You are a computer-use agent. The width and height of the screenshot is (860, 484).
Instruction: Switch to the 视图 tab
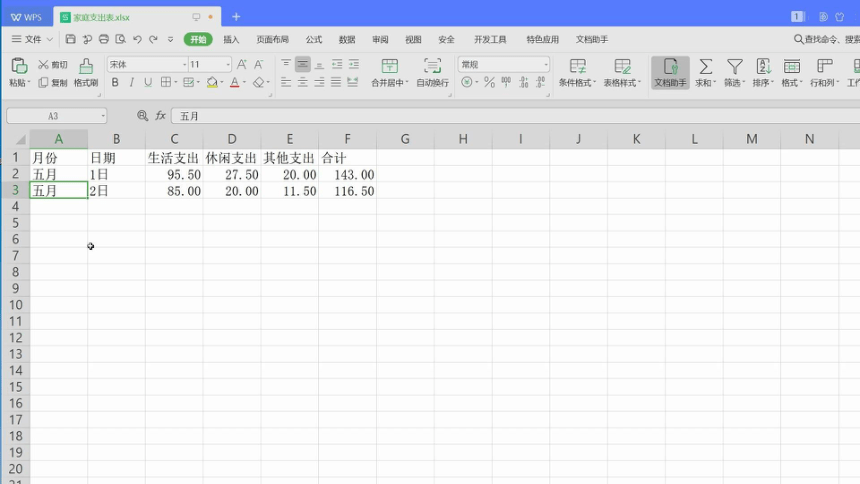pyautogui.click(x=413, y=40)
